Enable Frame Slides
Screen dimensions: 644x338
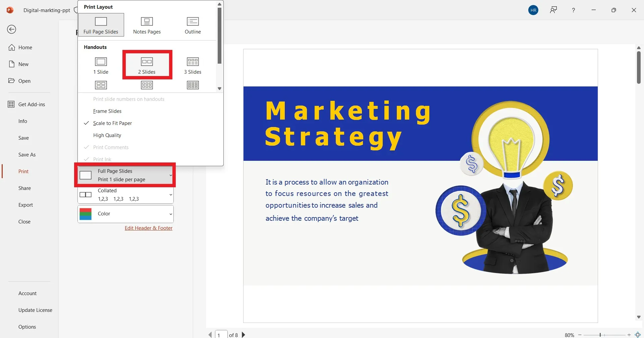[107, 111]
